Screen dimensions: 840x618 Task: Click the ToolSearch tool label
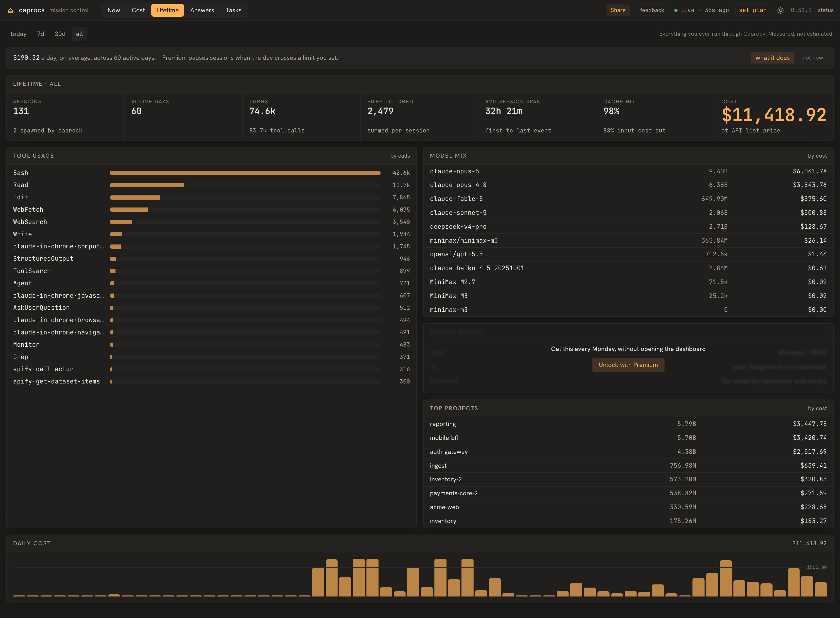[x=32, y=271]
